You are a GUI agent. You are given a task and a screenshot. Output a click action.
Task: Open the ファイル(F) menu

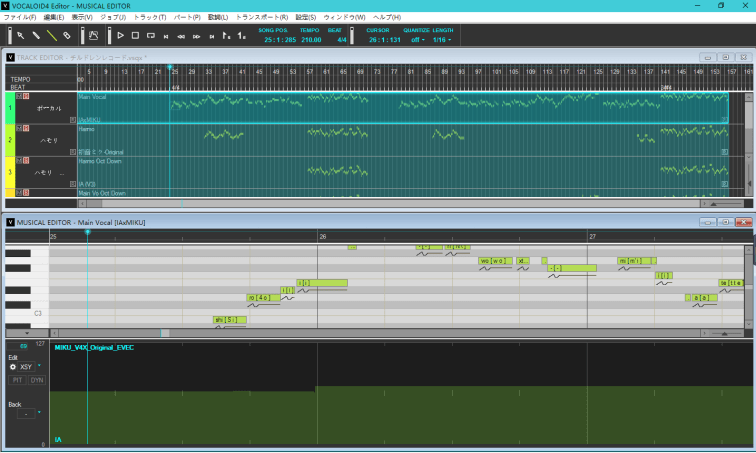(x=20, y=18)
